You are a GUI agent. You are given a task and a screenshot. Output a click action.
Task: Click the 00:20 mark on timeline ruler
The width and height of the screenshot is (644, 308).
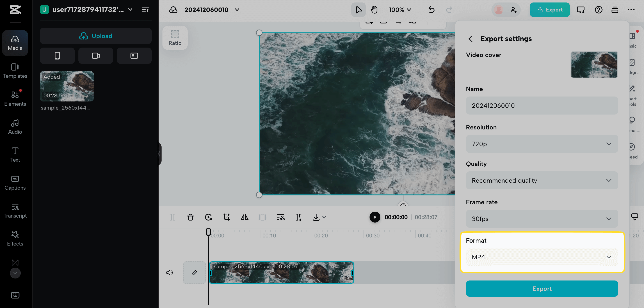point(321,235)
